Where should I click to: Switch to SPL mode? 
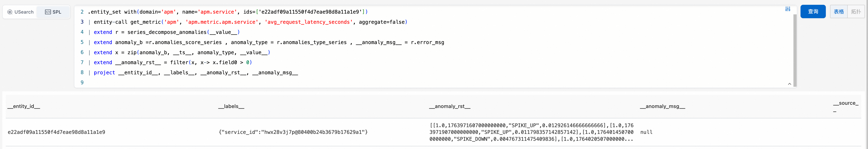pyautogui.click(x=53, y=12)
